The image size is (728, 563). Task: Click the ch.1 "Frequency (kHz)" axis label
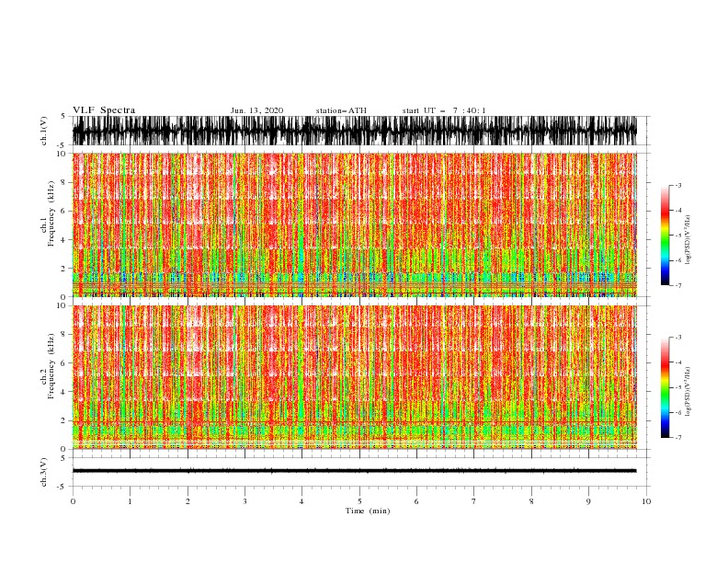pyautogui.click(x=51, y=213)
